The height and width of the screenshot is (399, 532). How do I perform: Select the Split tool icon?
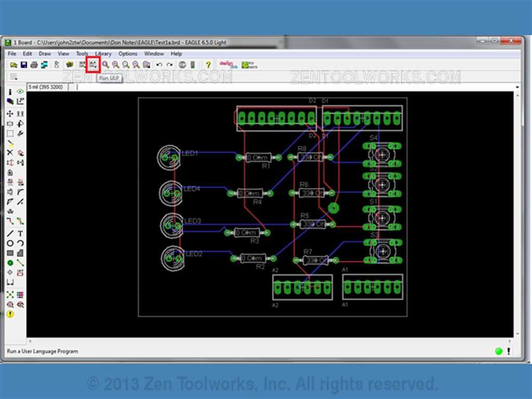(10, 202)
